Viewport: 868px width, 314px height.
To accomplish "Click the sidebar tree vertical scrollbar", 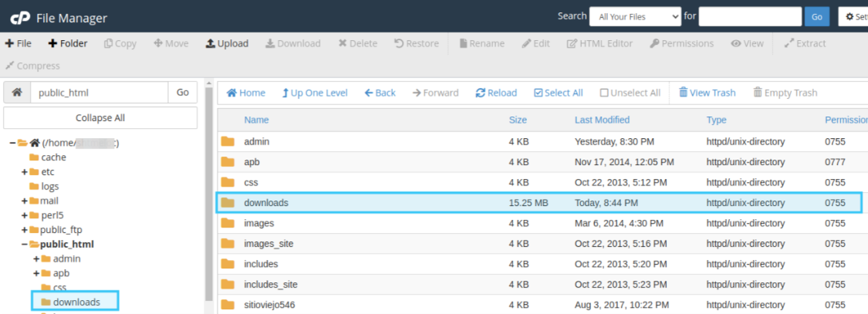I will tap(208, 194).
